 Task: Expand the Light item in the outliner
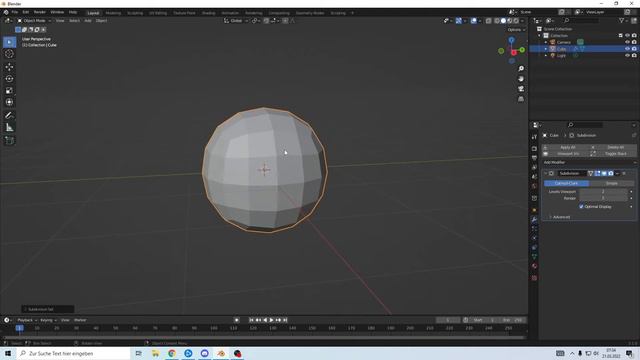546,55
